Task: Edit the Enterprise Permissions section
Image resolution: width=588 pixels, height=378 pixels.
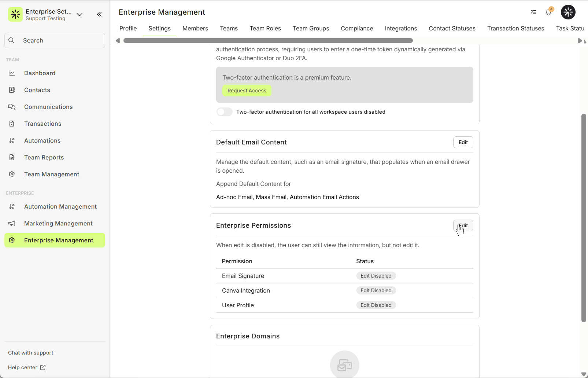Action: 463,225
